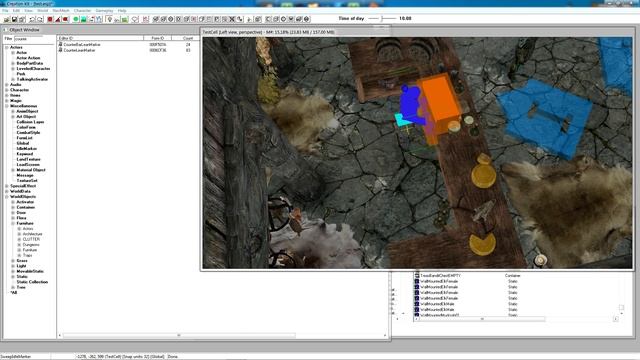Select LeveledCharacter in the tree

coord(33,69)
